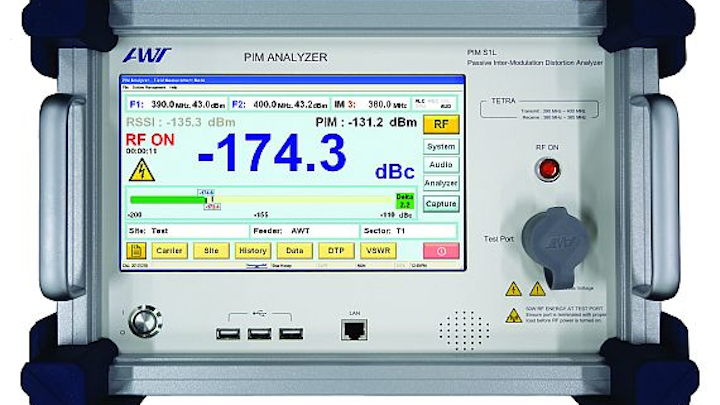Image resolution: width=720 pixels, height=405 pixels.
Task: Tap the yellow Site button
Action: 211,251
